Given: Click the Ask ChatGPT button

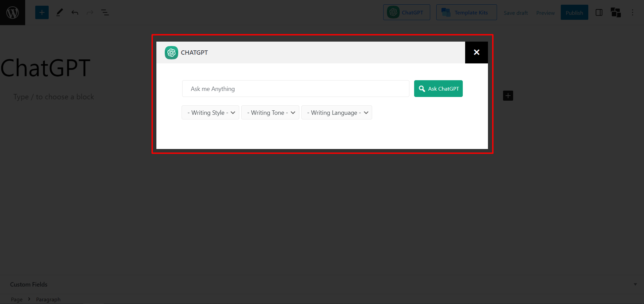Looking at the screenshot, I should 438,89.
